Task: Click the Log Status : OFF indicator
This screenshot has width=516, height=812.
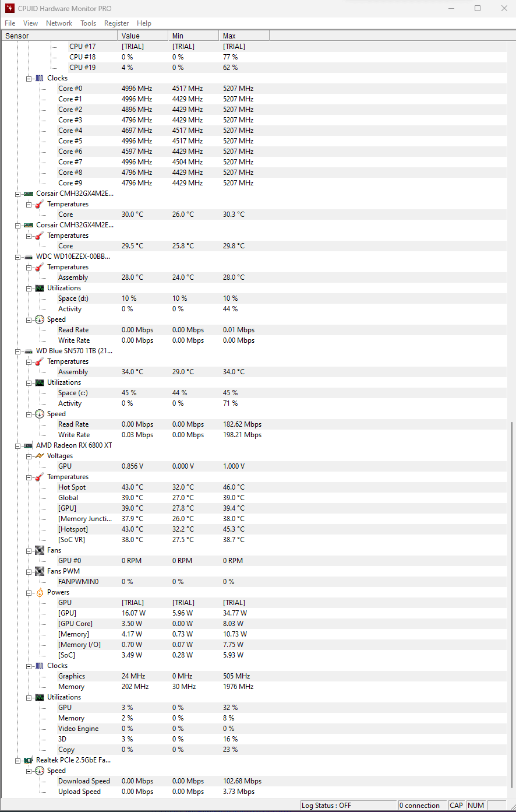Action: coord(348,806)
